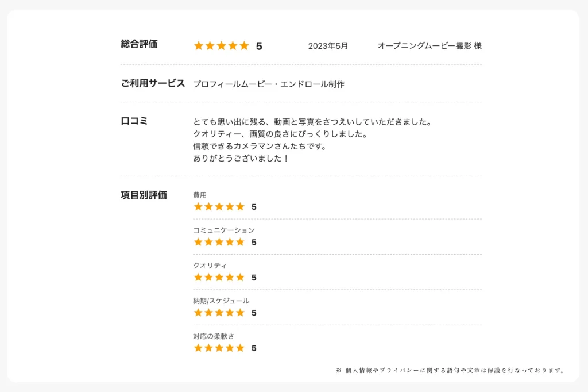The image size is (588, 392).
Task: Click the reviewer name オープニングムービー撮影 様
Action: 430,46
